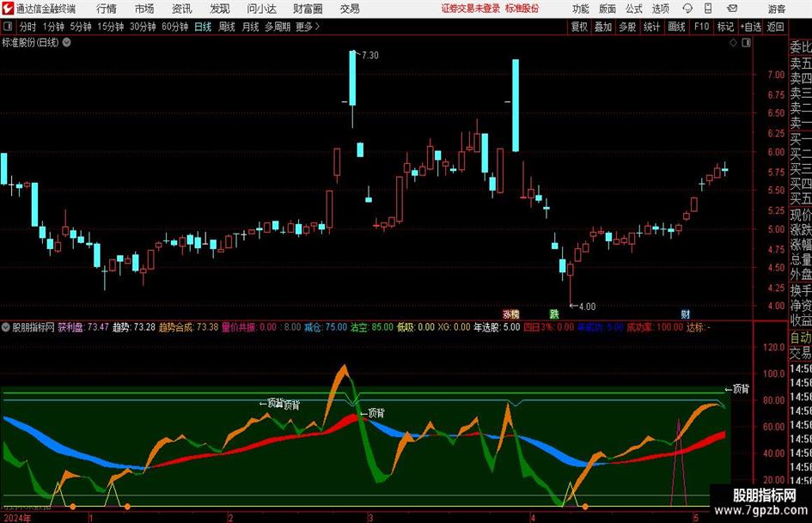Open the 版面 menu
The width and height of the screenshot is (812, 523).
pyautogui.click(x=607, y=9)
